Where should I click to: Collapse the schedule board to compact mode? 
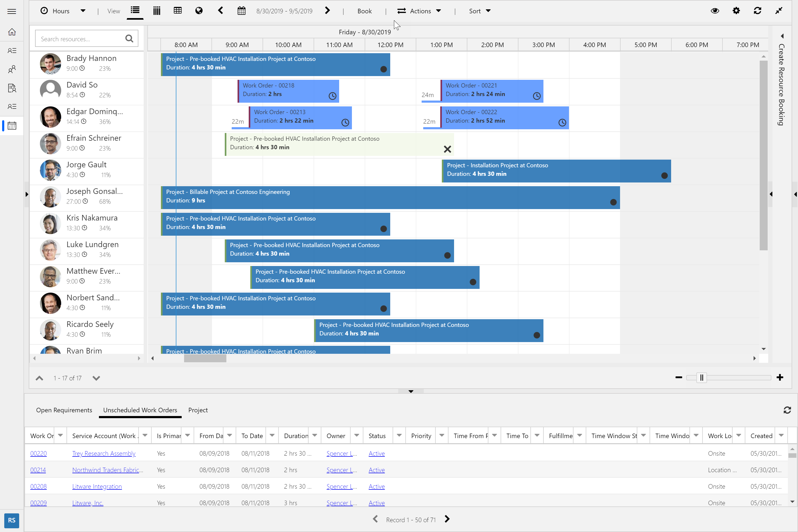click(x=779, y=11)
